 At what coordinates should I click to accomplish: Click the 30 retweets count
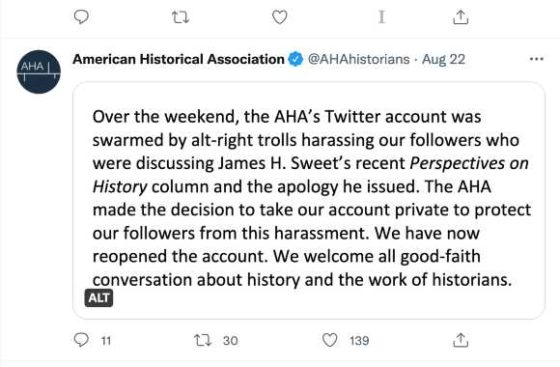point(230,341)
